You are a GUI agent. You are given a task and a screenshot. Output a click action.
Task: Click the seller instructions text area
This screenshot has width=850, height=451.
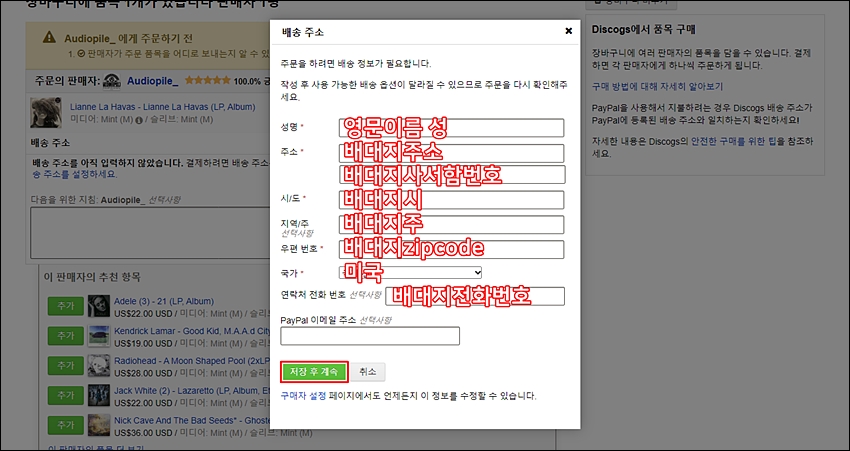(150, 233)
